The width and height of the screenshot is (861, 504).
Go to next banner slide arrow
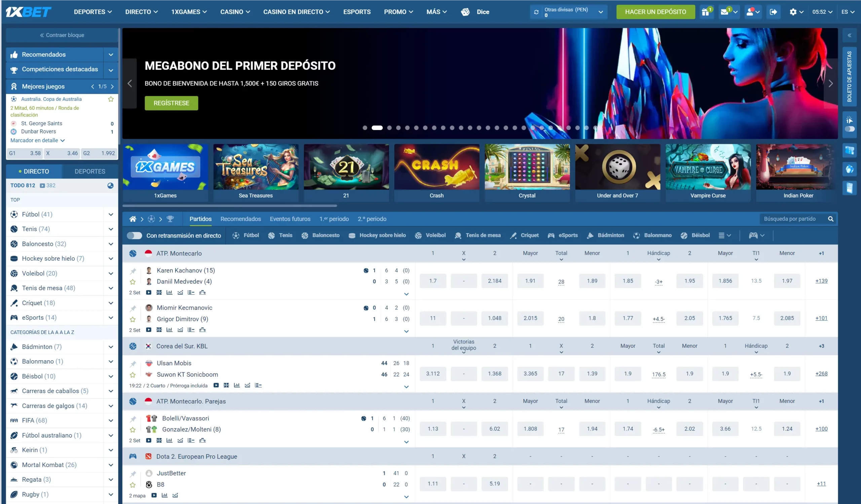point(830,84)
